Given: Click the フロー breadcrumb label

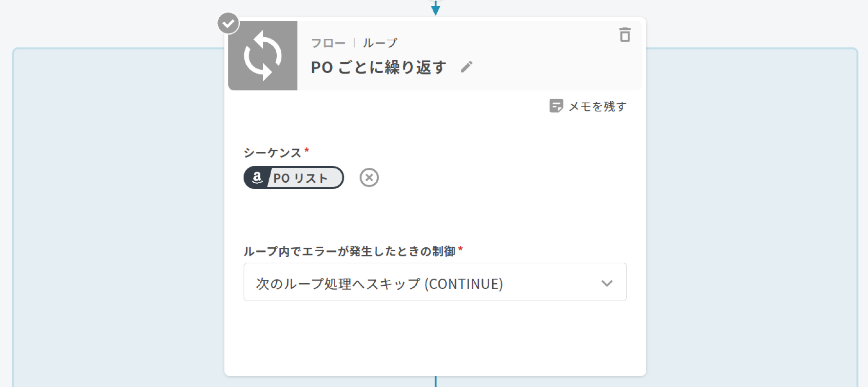Looking at the screenshot, I should 328,43.
